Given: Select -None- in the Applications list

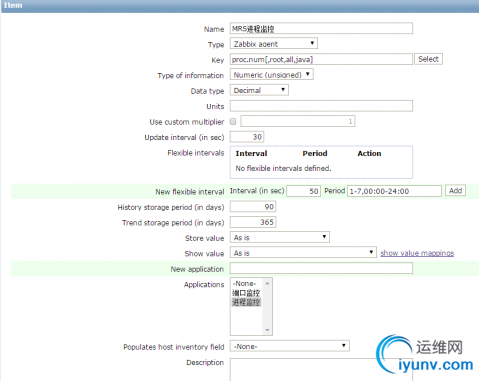Looking at the screenshot, I should click(245, 283).
